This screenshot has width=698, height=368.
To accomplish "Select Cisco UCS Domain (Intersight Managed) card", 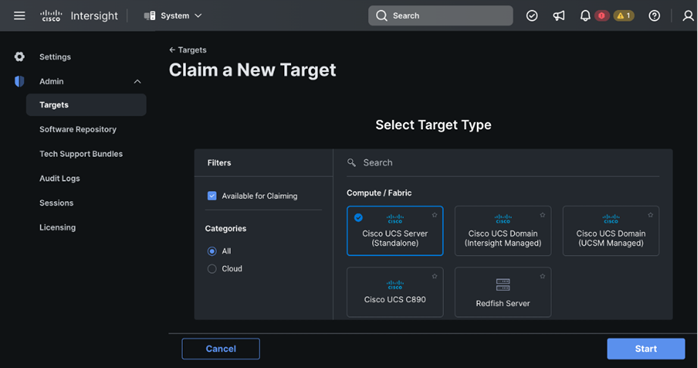I will [503, 231].
